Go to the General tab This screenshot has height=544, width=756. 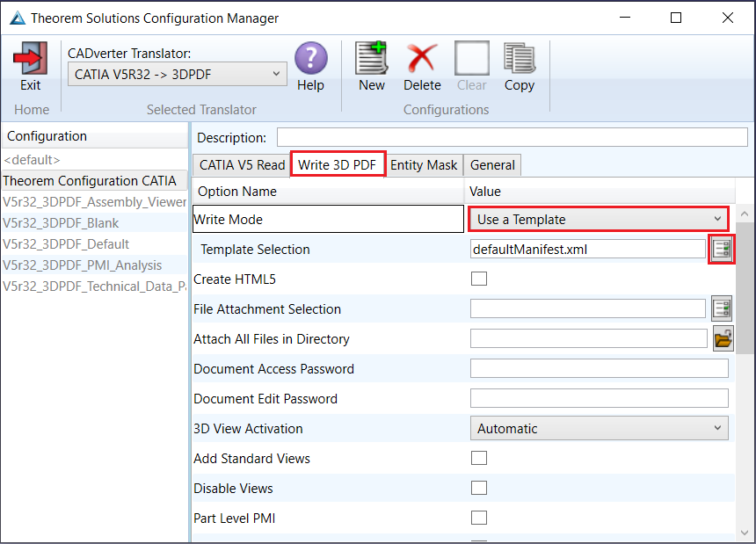click(492, 165)
